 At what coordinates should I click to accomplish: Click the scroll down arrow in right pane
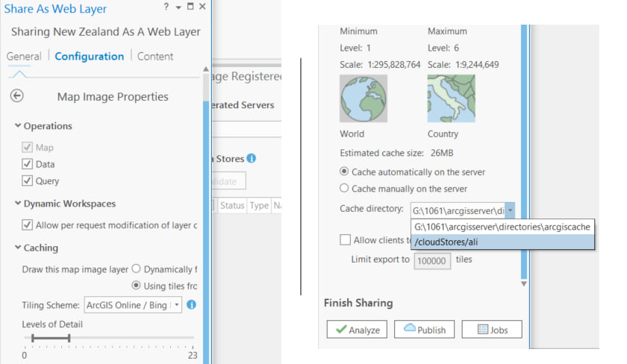point(524,283)
